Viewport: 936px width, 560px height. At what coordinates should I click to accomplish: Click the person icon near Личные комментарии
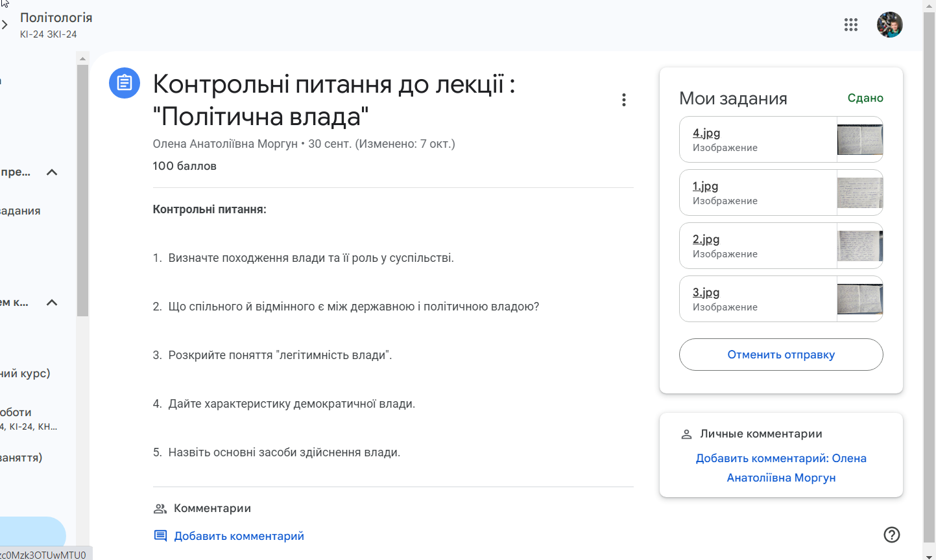point(686,434)
